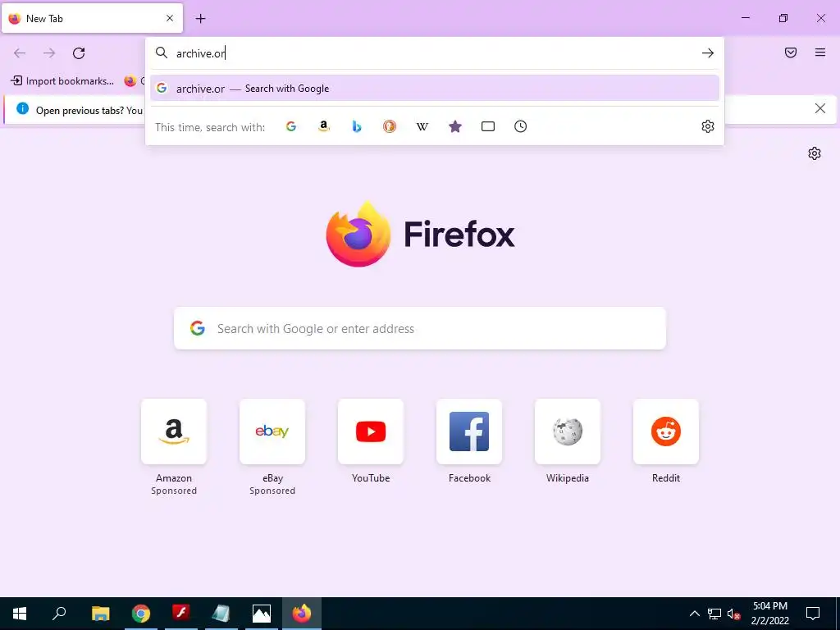Search with Bing one-off engine icon
The height and width of the screenshot is (630, 840).
coord(357,126)
